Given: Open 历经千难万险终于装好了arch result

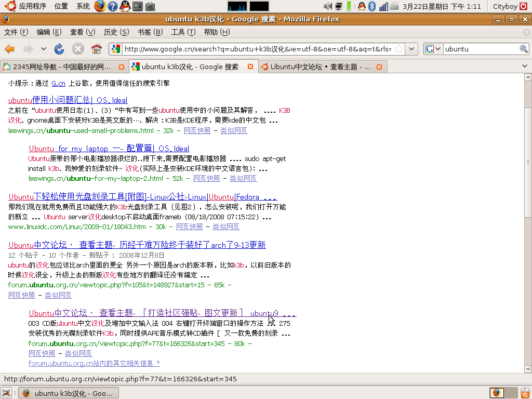Looking at the screenshot, I should click(137, 245).
